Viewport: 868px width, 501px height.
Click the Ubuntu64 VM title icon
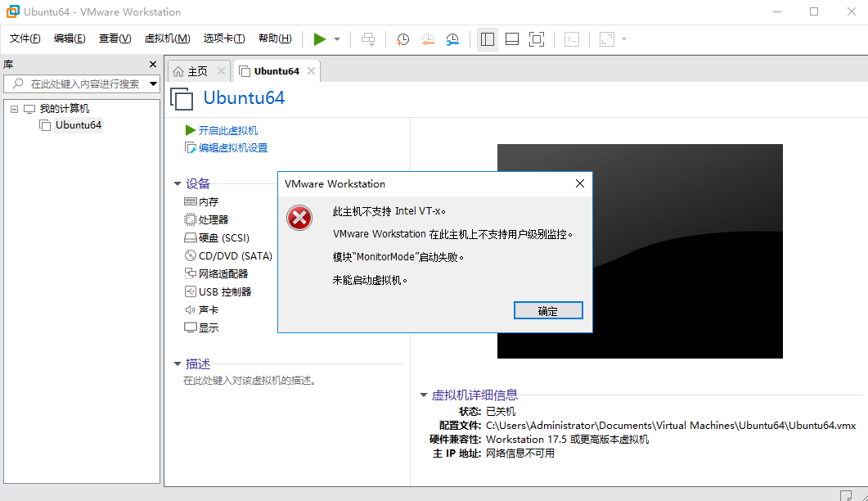[x=182, y=99]
